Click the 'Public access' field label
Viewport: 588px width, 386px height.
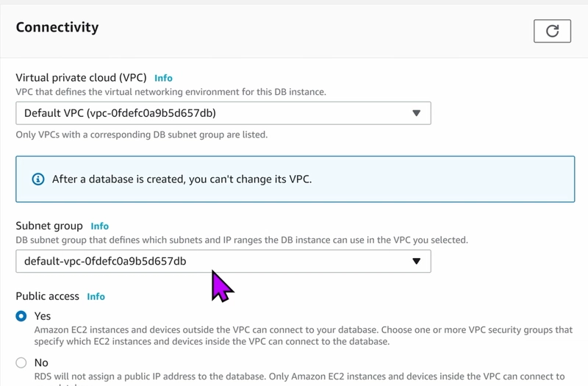(47, 296)
